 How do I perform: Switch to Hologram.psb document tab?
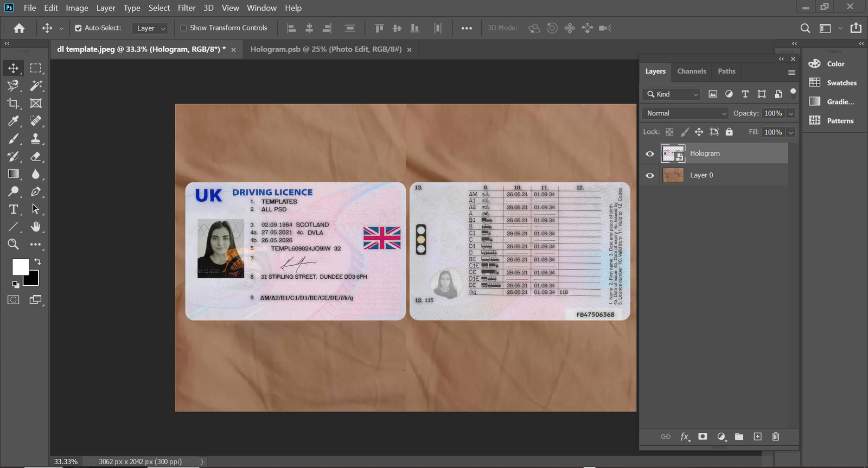(x=326, y=49)
